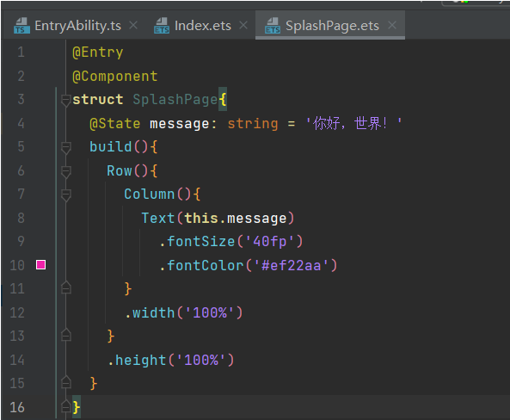This screenshot has width=510, height=420.
Task: Click the fold end marker on line 13
Action: [x=65, y=335]
